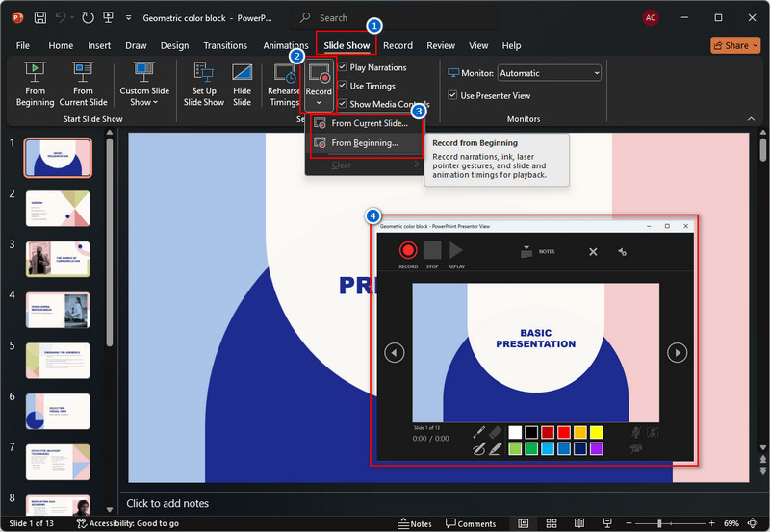
Task: Select slide 7 thumbnail
Action: (58, 463)
